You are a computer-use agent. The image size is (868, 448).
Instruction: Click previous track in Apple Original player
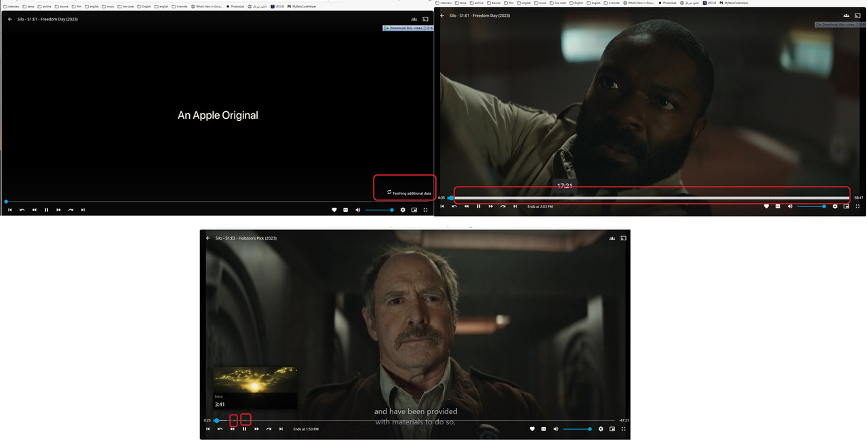pos(10,210)
